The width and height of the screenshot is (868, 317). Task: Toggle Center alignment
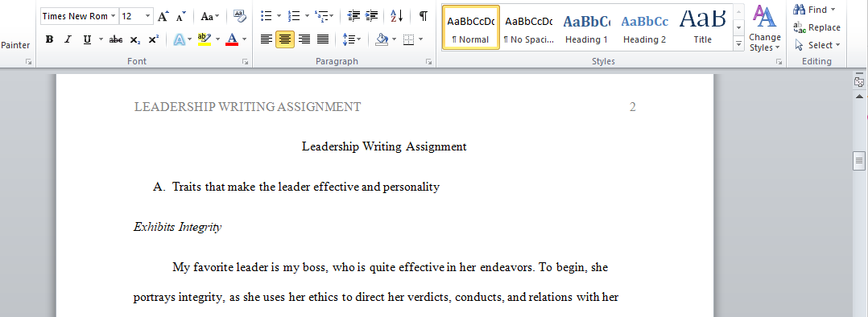[285, 39]
